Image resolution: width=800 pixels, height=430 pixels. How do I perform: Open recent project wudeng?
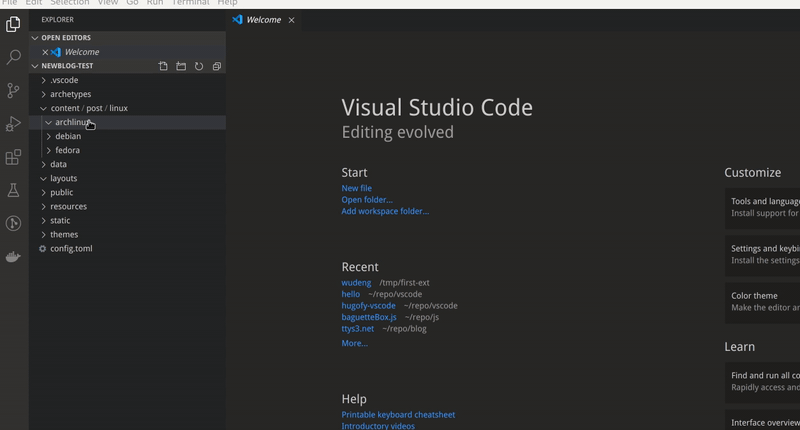click(356, 283)
